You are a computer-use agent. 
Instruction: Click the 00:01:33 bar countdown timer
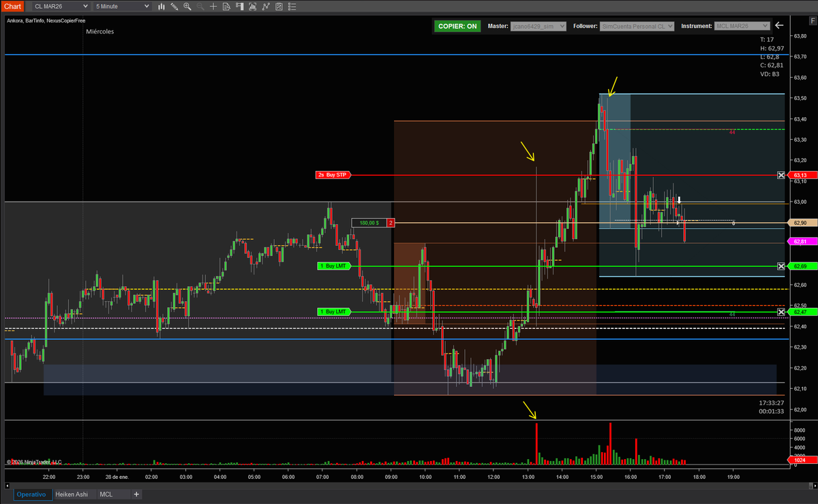(x=772, y=411)
